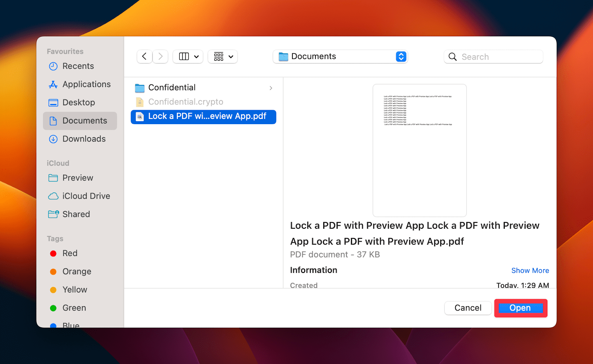
Task: Click the Favourites section header
Action: (x=65, y=52)
